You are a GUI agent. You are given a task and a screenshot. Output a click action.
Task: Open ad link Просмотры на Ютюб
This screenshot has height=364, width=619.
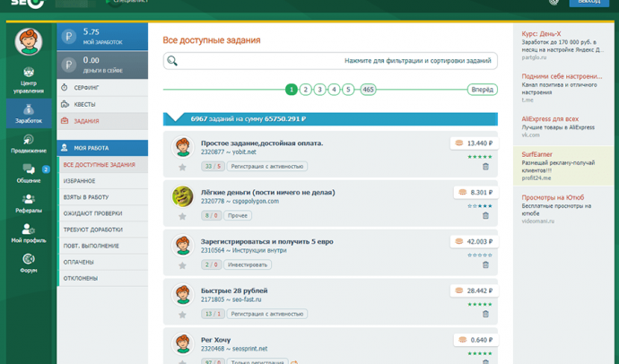tap(553, 197)
